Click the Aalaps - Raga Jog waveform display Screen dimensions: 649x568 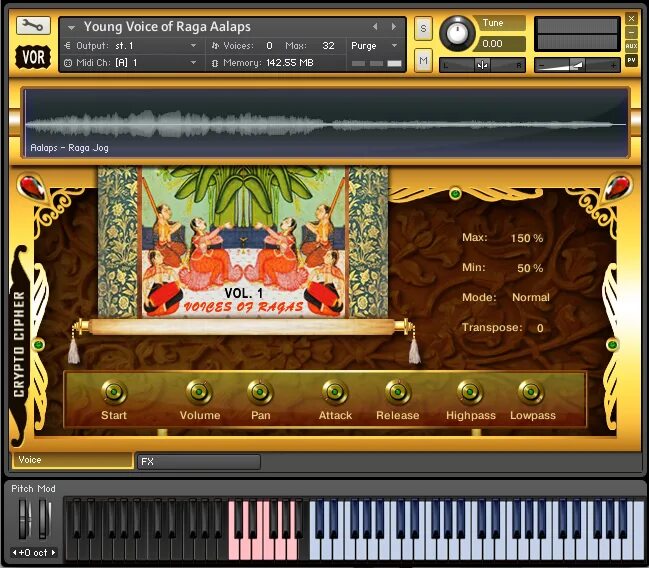point(326,123)
